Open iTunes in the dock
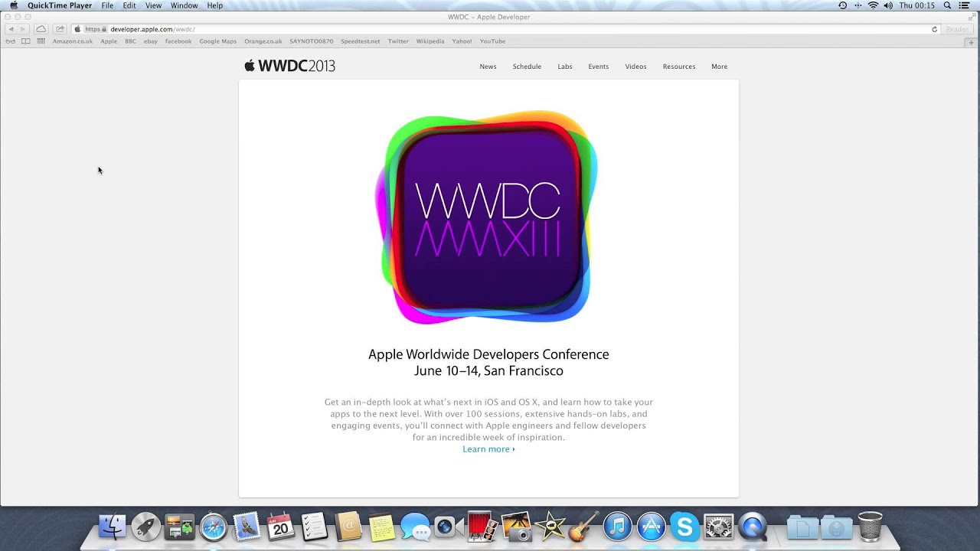 coord(617,527)
